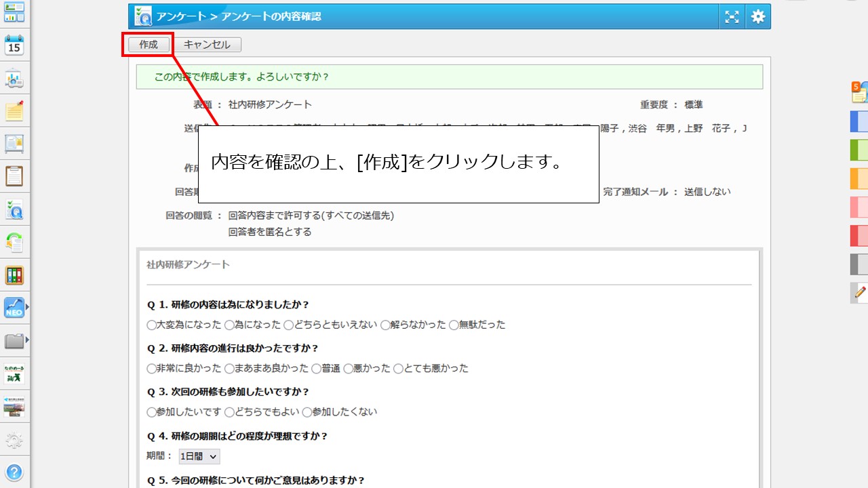Open the green tanomail banner icon
This screenshot has height=488, width=868.
click(14, 373)
